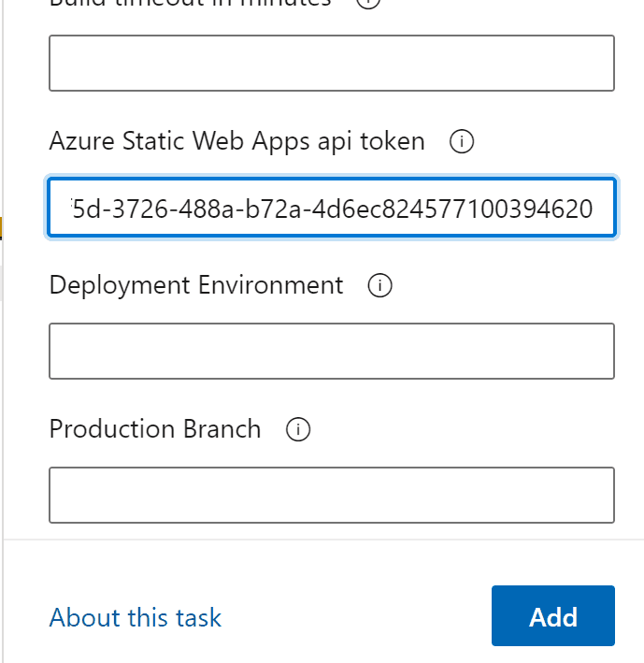
Task: Click the Azure Static Web Apps api token label
Action: [237, 141]
